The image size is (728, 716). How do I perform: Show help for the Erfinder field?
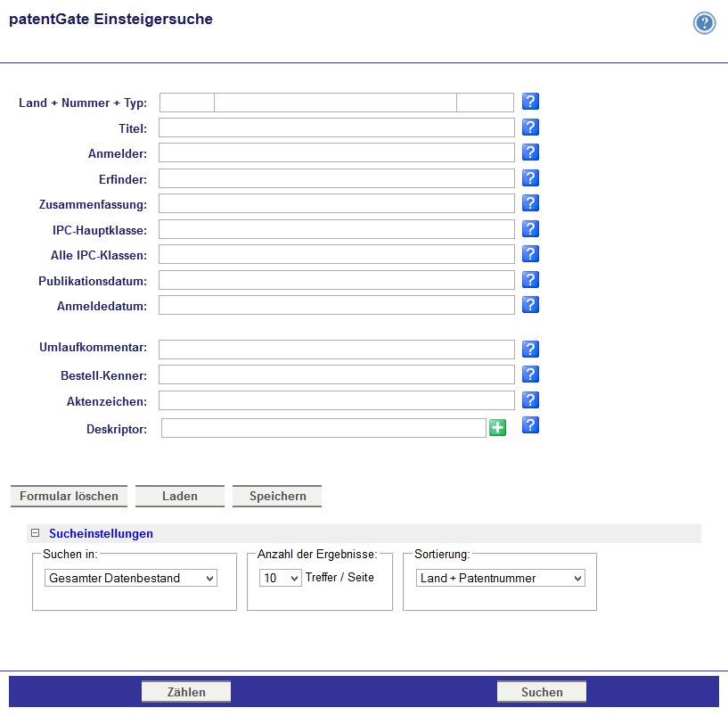pos(530,178)
